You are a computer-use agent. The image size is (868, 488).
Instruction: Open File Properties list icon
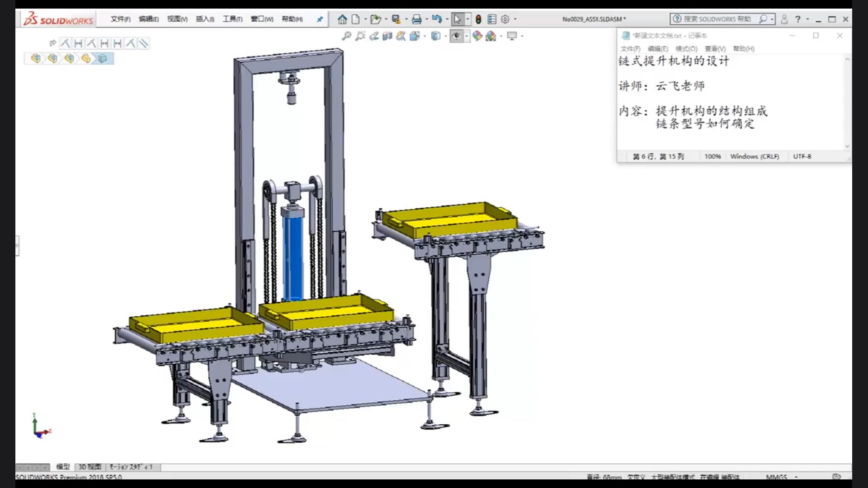(x=492, y=19)
